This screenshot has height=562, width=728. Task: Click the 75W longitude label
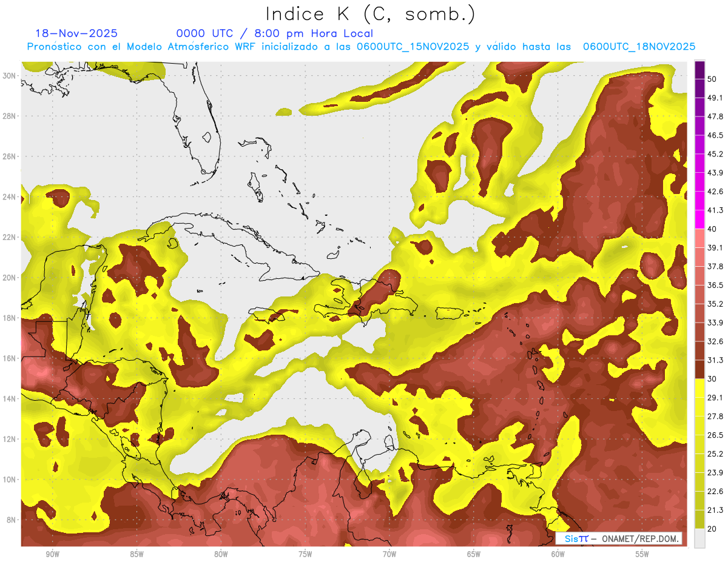[305, 554]
